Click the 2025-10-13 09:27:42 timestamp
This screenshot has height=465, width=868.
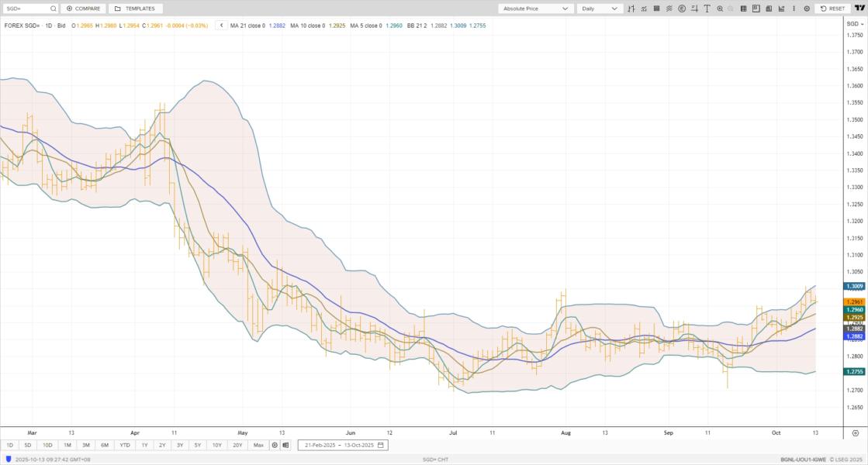pyautogui.click(x=53, y=460)
